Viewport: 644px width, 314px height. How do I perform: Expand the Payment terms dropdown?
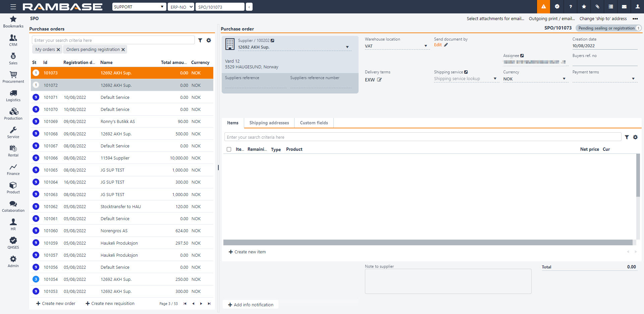coord(633,79)
